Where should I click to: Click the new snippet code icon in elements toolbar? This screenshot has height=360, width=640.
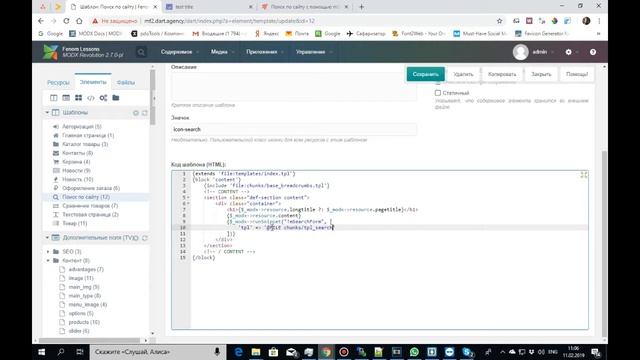pos(91,98)
